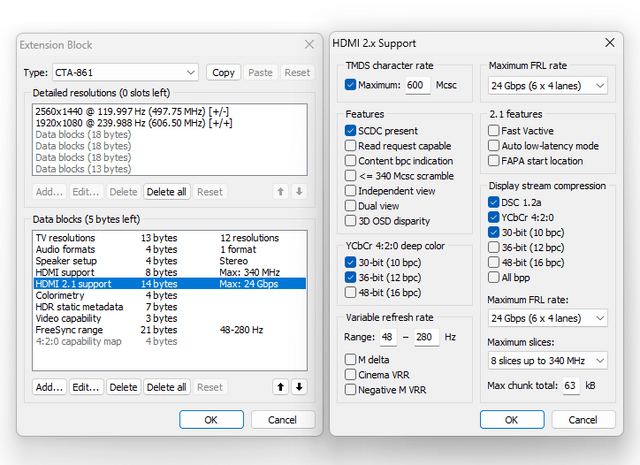Select the Audio formats data block

[169, 249]
